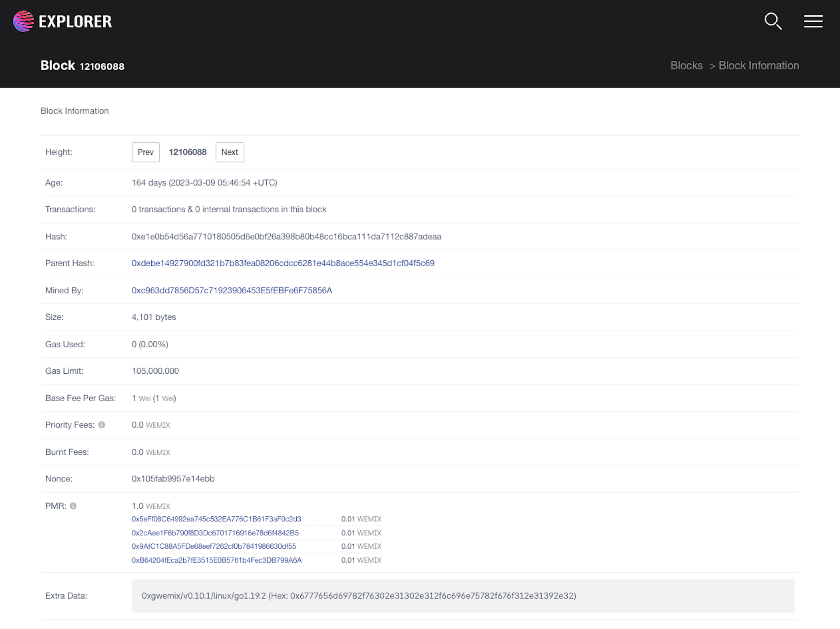Open the Mined By address link
840x629 pixels.
[232, 290]
